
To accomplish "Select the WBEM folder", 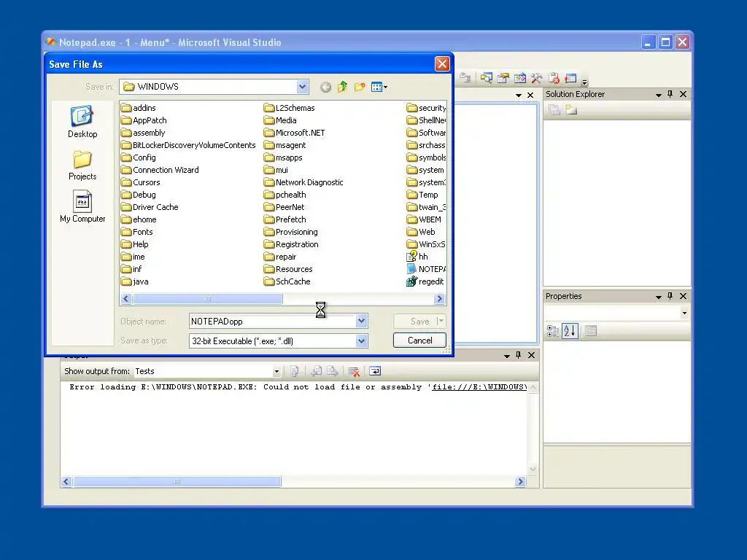I will tap(424, 219).
